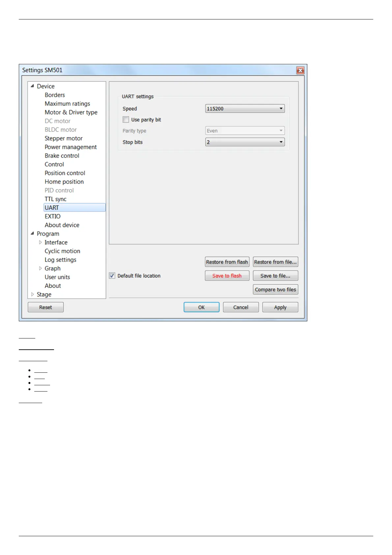Click the Apply button

pos(280,307)
